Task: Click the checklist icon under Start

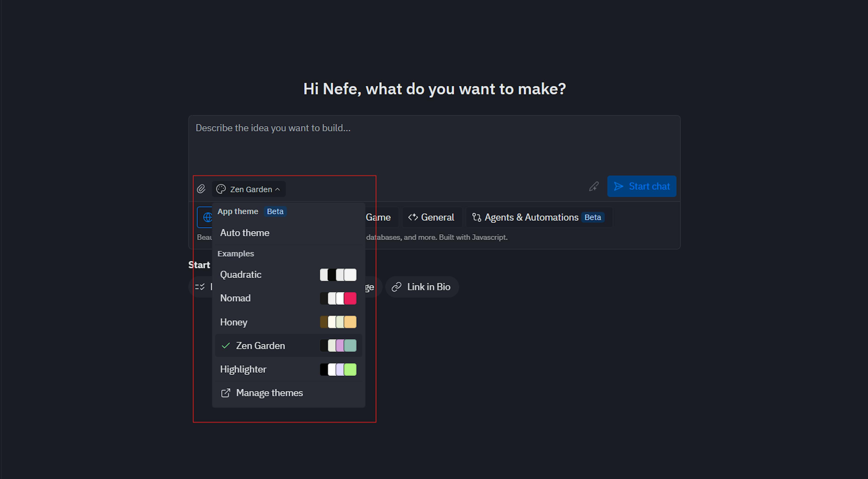Action: (x=200, y=287)
